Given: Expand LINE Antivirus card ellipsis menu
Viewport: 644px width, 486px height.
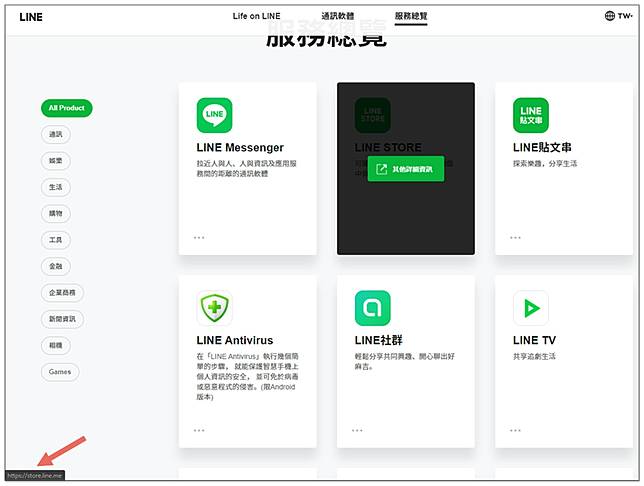Looking at the screenshot, I should [x=199, y=430].
